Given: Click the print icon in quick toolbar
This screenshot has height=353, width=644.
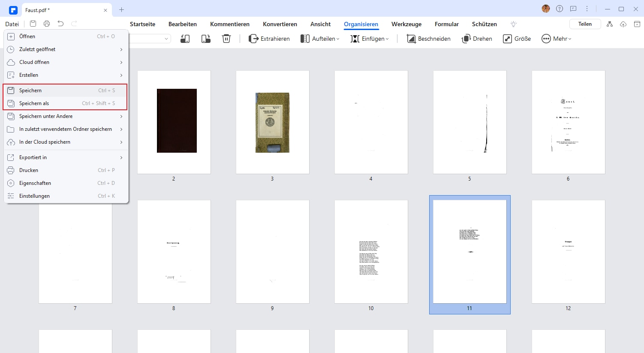Looking at the screenshot, I should click(47, 24).
